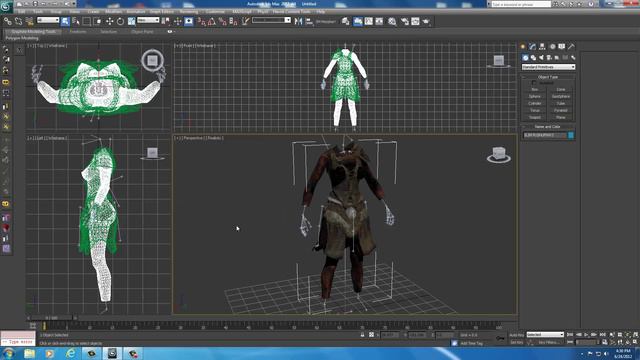Select Shapes category in Create panel
The width and height of the screenshot is (640, 360).
point(533,58)
